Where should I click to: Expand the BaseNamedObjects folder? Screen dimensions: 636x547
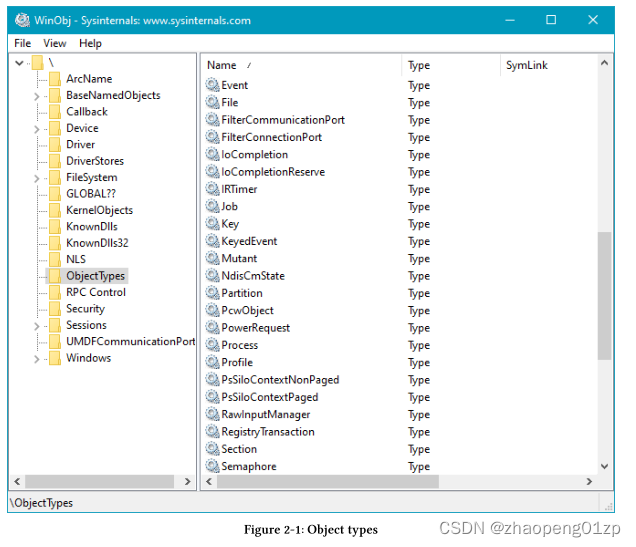click(x=37, y=96)
